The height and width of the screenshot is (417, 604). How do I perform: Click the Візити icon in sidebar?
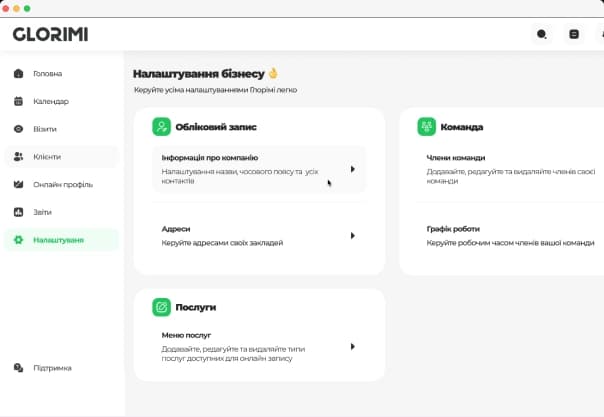18,129
